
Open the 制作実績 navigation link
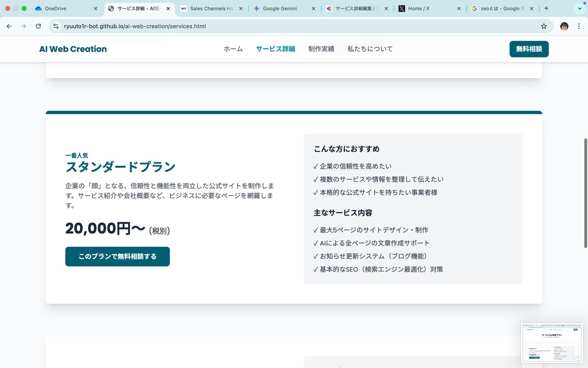tap(321, 49)
